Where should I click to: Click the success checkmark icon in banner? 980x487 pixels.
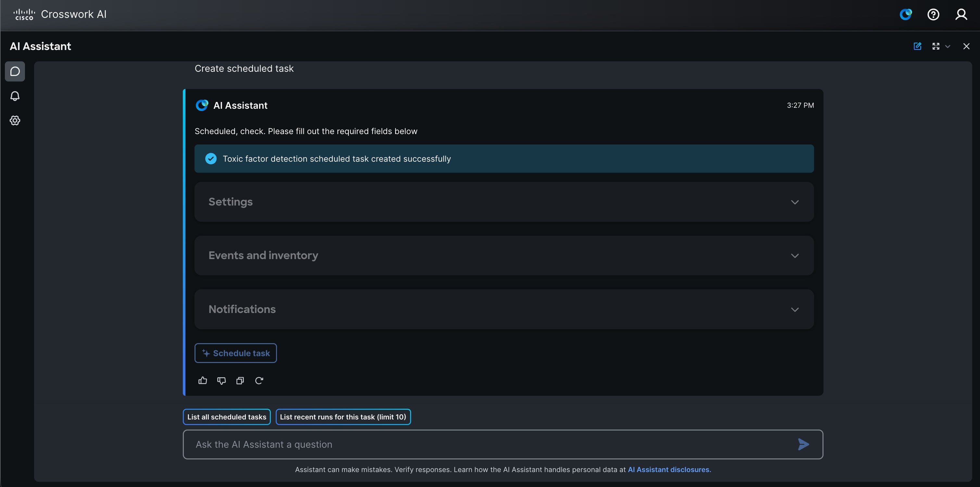[211, 159]
